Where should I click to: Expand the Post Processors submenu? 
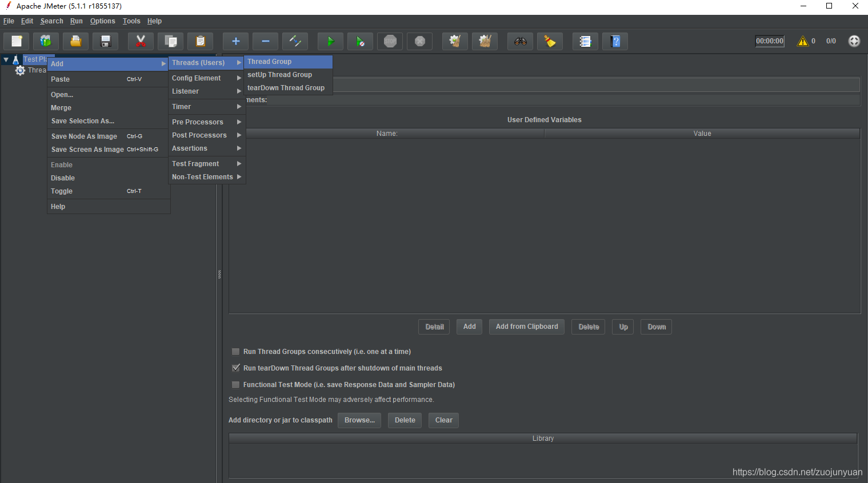pyautogui.click(x=207, y=135)
